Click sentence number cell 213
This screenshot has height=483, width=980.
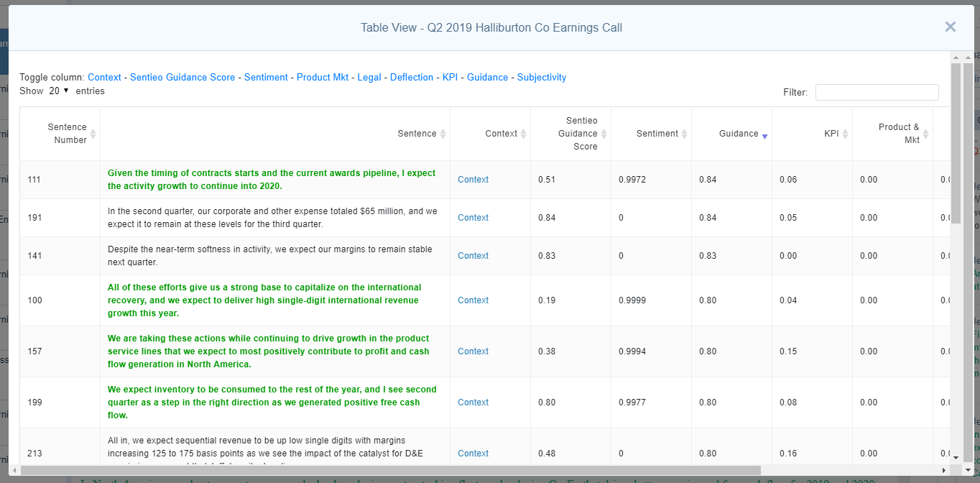(60, 454)
